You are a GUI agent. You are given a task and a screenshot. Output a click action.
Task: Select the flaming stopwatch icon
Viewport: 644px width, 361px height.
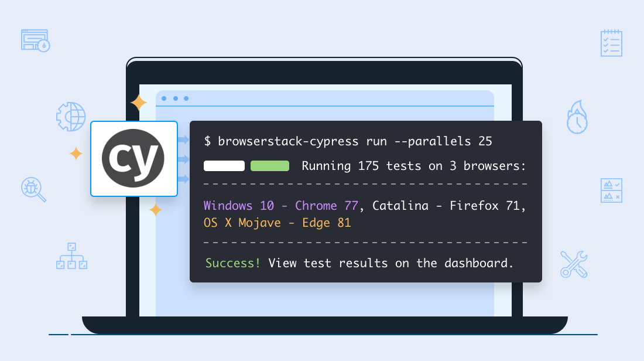(x=576, y=117)
